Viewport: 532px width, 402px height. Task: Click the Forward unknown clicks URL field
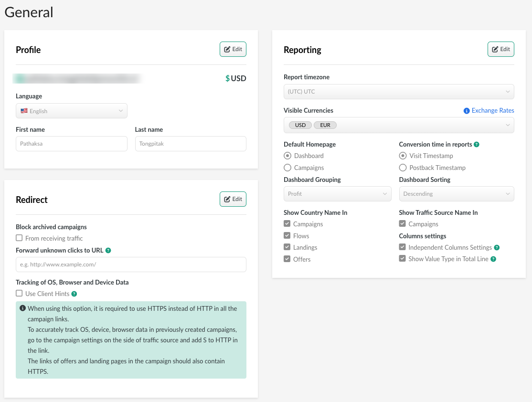(131, 264)
